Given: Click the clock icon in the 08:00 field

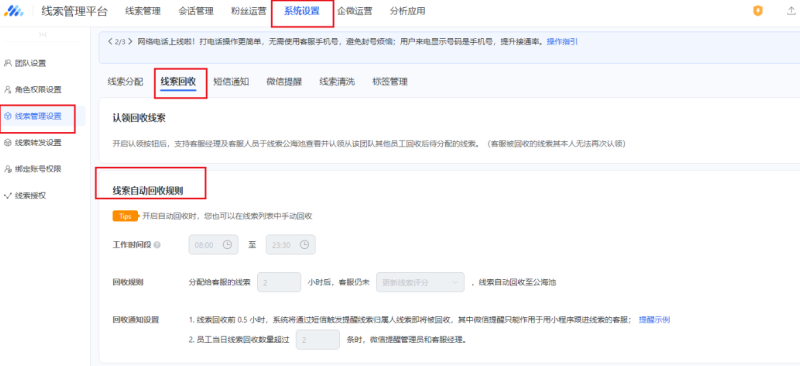Looking at the screenshot, I should 228,245.
